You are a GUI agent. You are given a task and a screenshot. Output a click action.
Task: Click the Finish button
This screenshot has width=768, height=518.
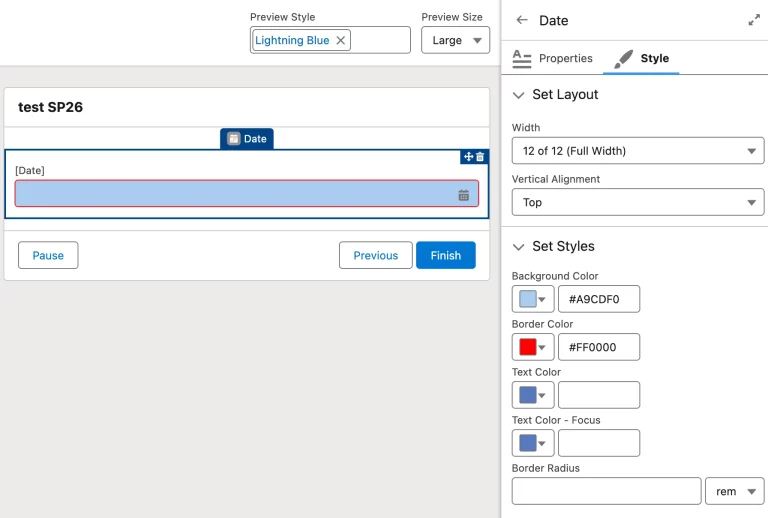(x=446, y=256)
